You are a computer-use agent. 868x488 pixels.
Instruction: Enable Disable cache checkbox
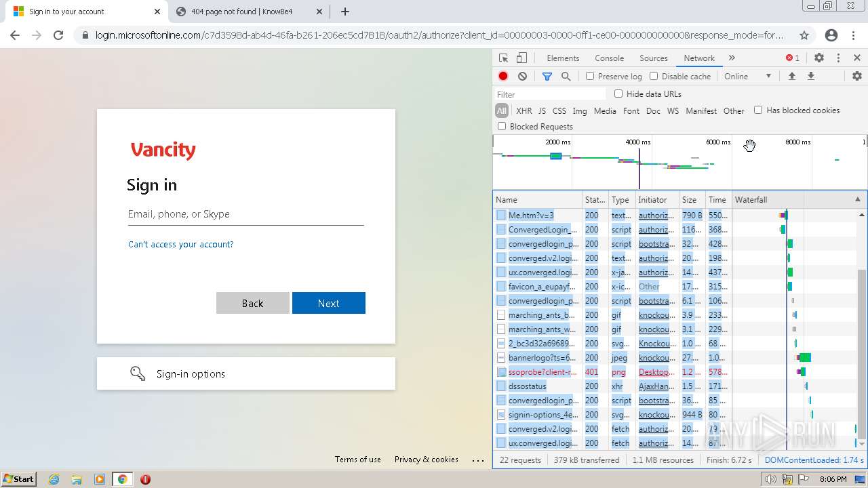pos(654,77)
